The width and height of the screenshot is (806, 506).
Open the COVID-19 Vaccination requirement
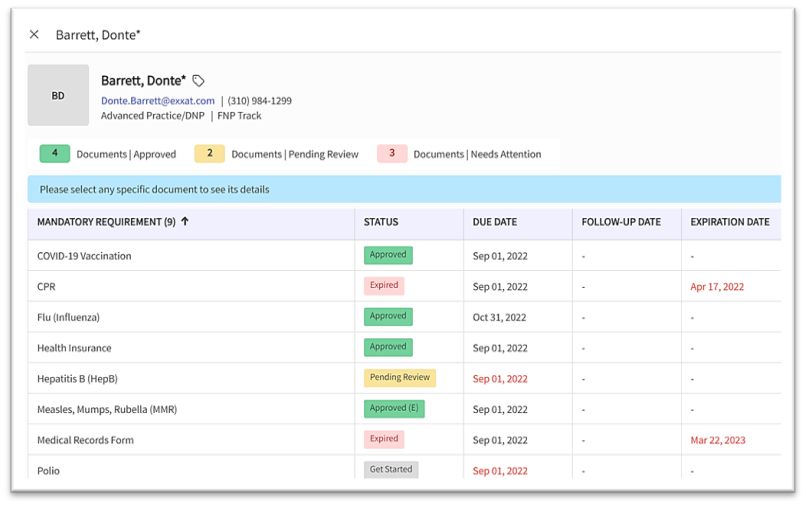(84, 256)
